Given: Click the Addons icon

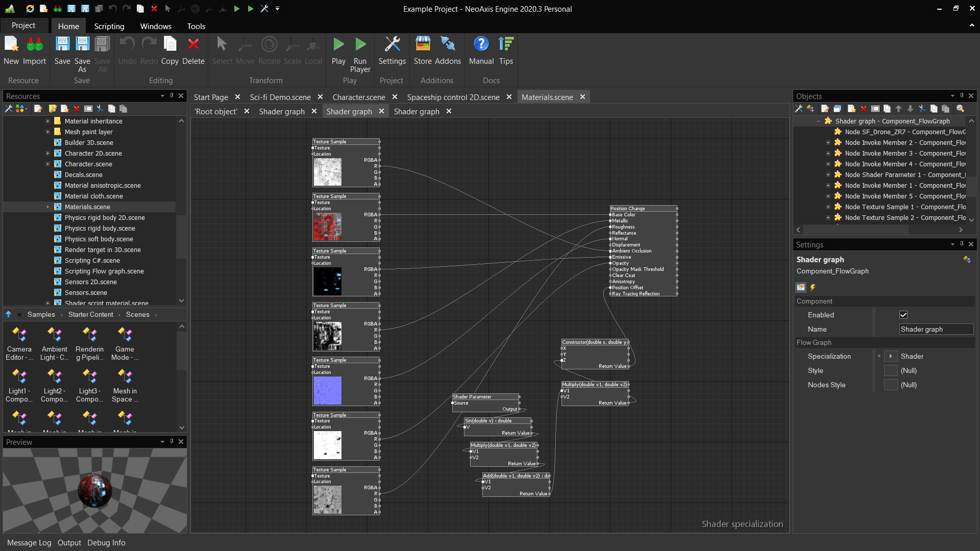Looking at the screenshot, I should [448, 45].
